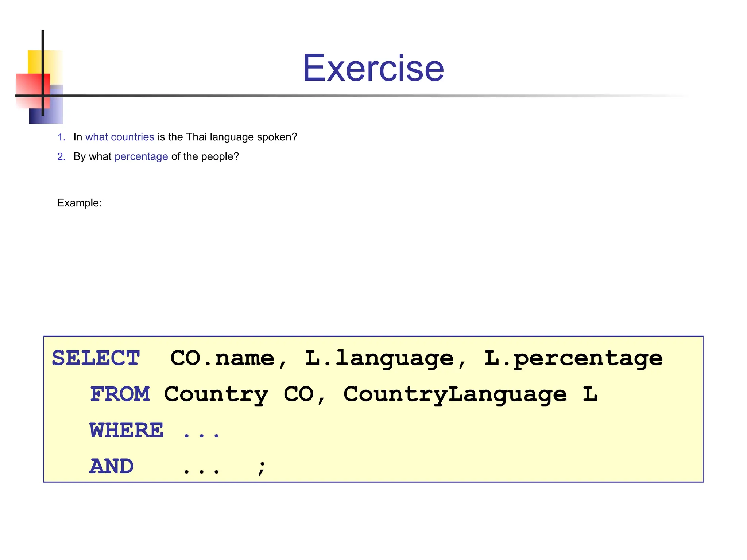The height and width of the screenshot is (560, 747).
Task: Click the WHERE keyword in code box
Action: click(x=127, y=430)
